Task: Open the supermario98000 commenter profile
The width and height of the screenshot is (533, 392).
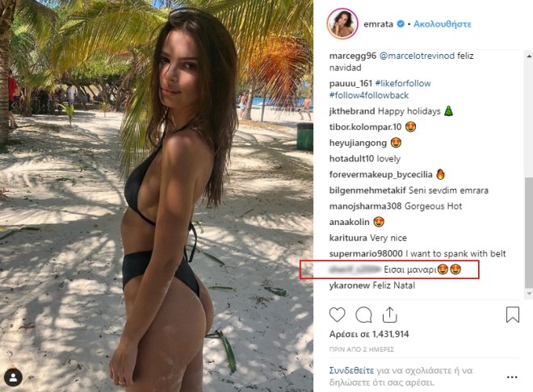Action: pos(366,253)
